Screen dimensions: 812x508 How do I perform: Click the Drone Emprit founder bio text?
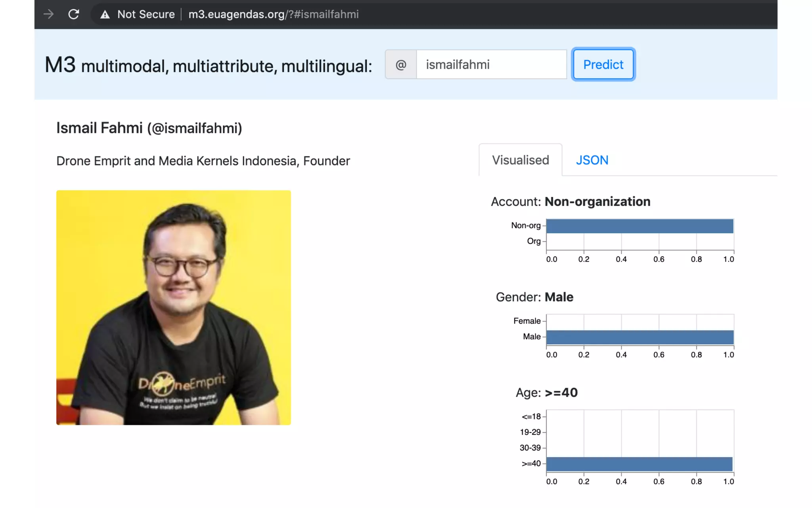click(203, 161)
